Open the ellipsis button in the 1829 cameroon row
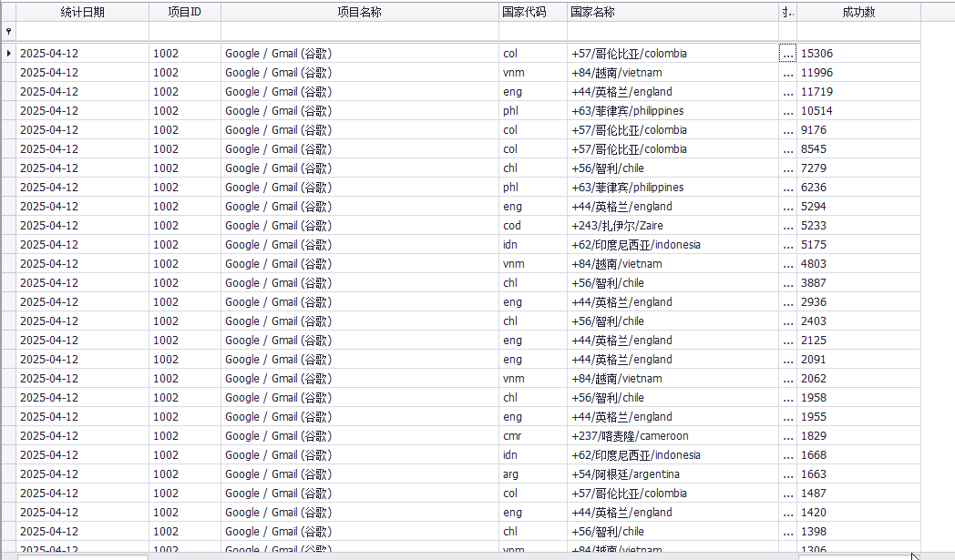 pos(787,436)
